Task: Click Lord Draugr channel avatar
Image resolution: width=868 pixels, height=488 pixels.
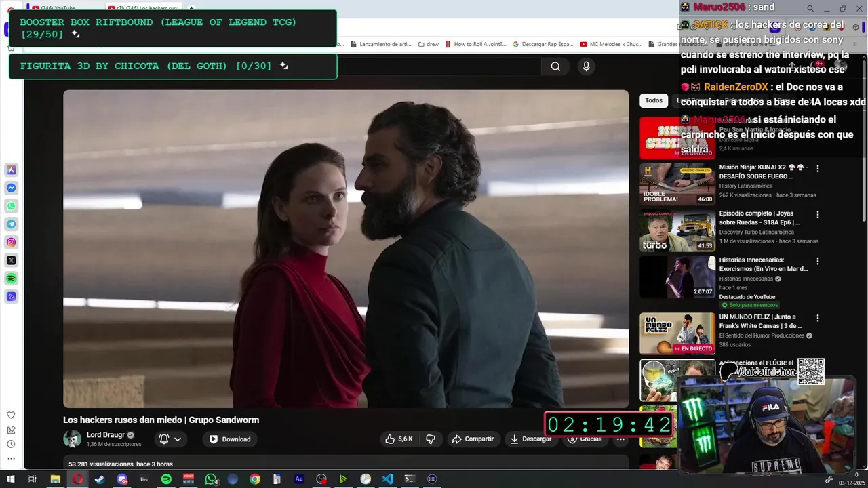Action: 72,439
